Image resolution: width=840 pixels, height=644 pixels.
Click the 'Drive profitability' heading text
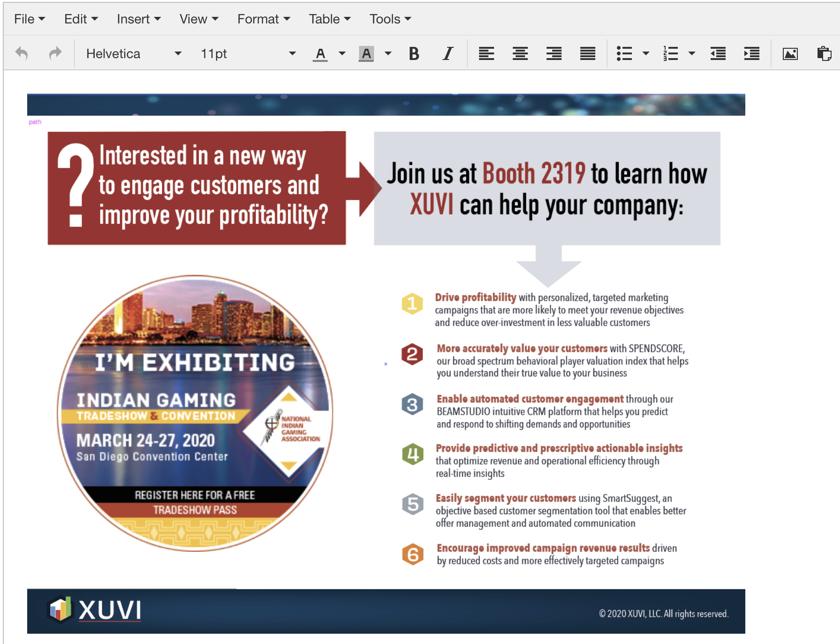click(x=475, y=298)
